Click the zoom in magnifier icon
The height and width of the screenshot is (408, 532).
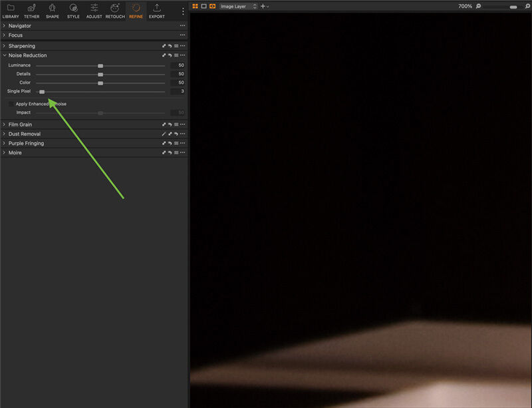pyautogui.click(x=527, y=6)
